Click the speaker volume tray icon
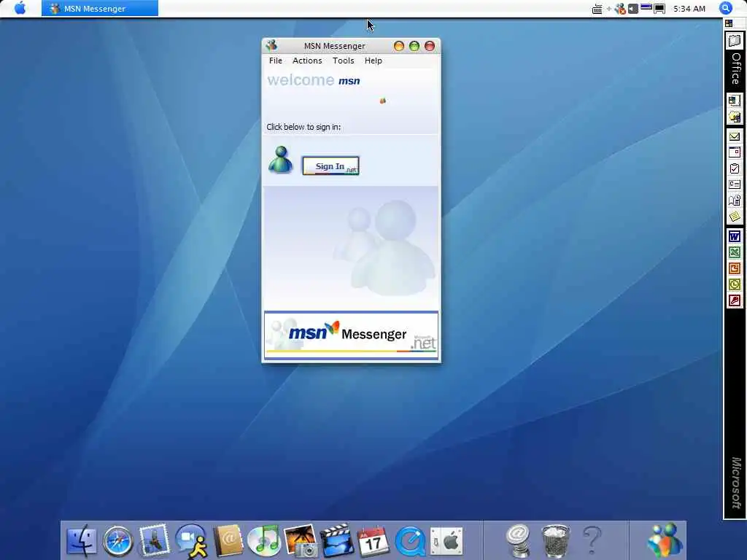 point(632,9)
